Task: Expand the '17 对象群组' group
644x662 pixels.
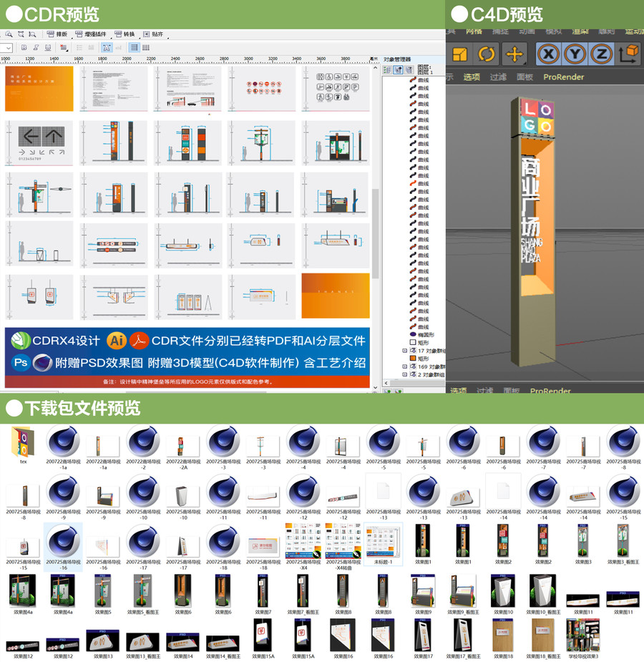Action: click(x=405, y=351)
